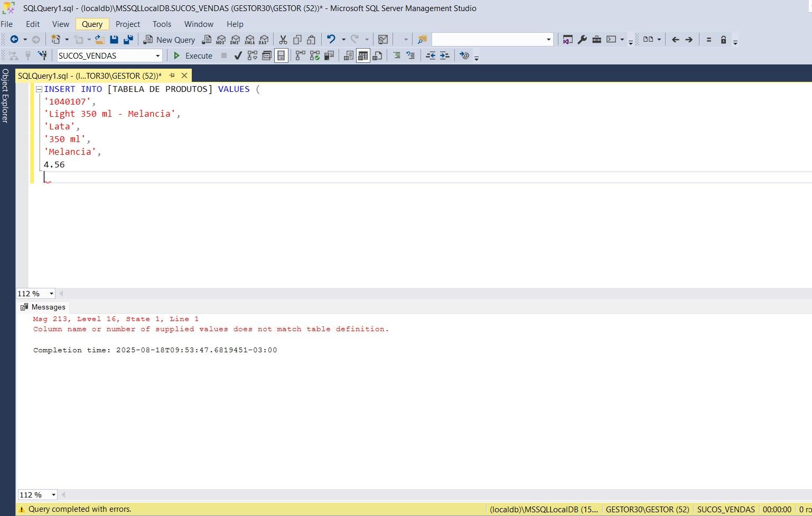Select the Messages tab
The image size is (812, 516).
(43, 307)
